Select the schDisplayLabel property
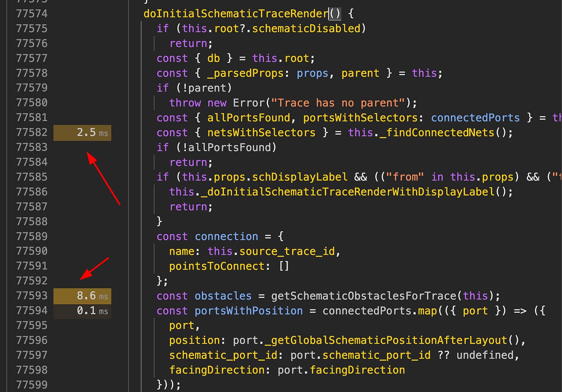The image size is (562, 392). coord(300,177)
